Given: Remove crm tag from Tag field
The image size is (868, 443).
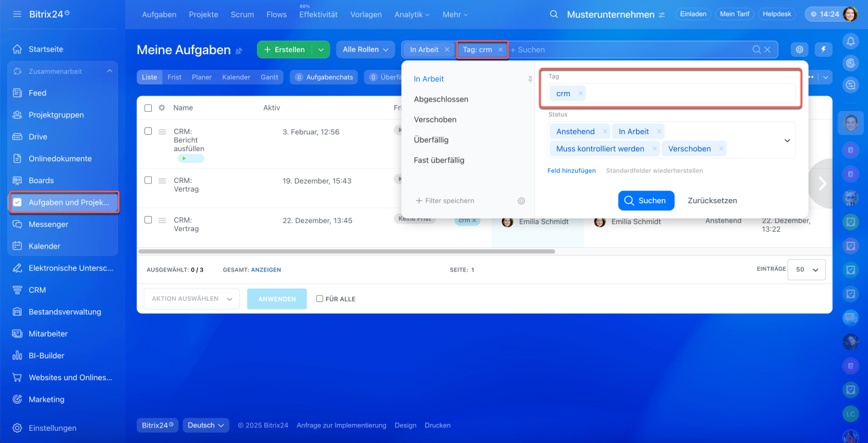Looking at the screenshot, I should click(580, 93).
